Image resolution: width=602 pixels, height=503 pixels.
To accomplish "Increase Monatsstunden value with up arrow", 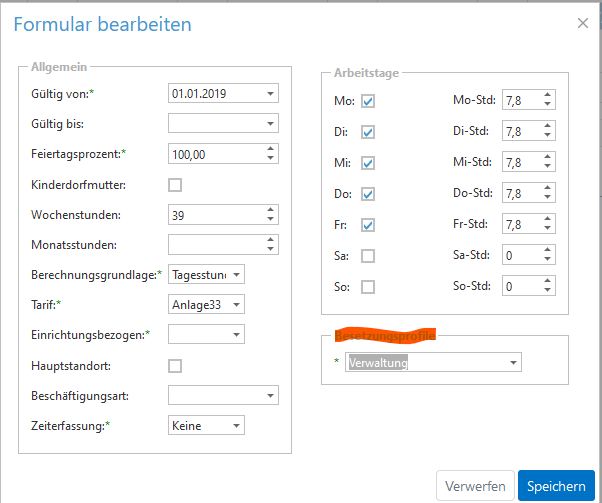I will point(270,240).
